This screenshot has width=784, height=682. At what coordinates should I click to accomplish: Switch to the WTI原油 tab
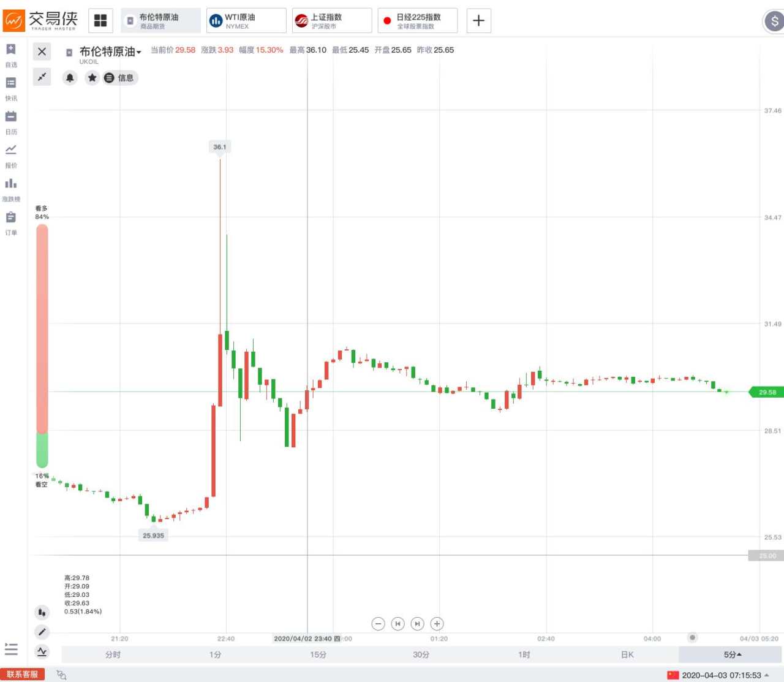pyautogui.click(x=246, y=21)
